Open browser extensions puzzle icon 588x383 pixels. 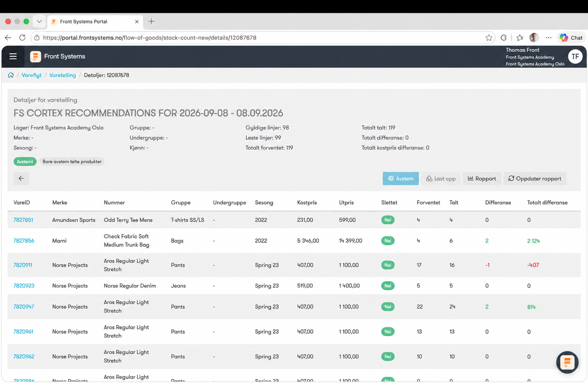coord(504,37)
